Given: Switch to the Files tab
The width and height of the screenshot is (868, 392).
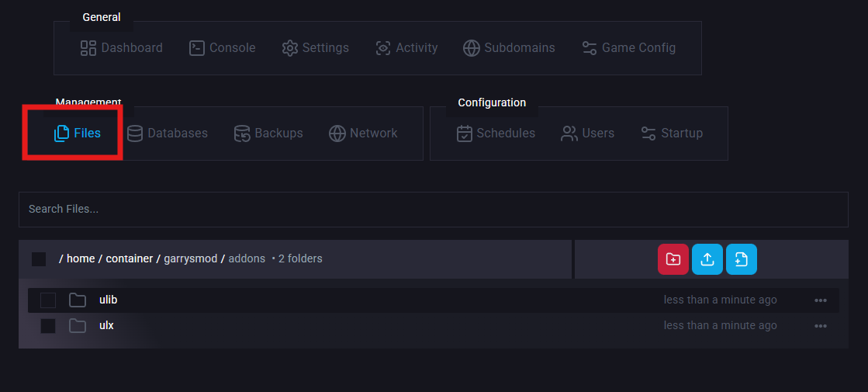Looking at the screenshot, I should pyautogui.click(x=78, y=134).
